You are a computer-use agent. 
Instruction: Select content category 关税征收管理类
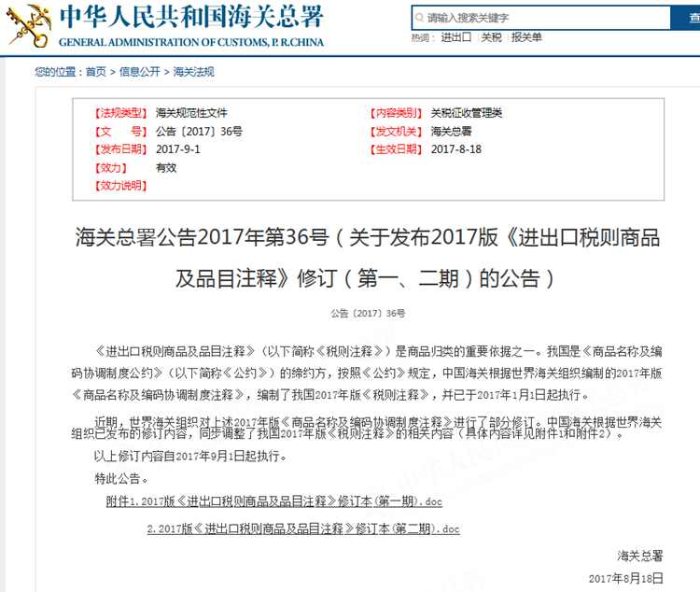(467, 113)
